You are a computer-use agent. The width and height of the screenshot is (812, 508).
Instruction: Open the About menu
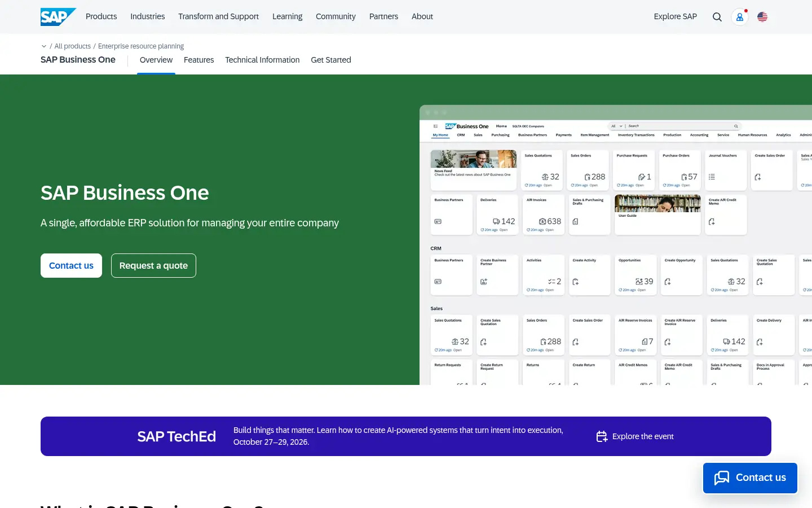pos(422,16)
